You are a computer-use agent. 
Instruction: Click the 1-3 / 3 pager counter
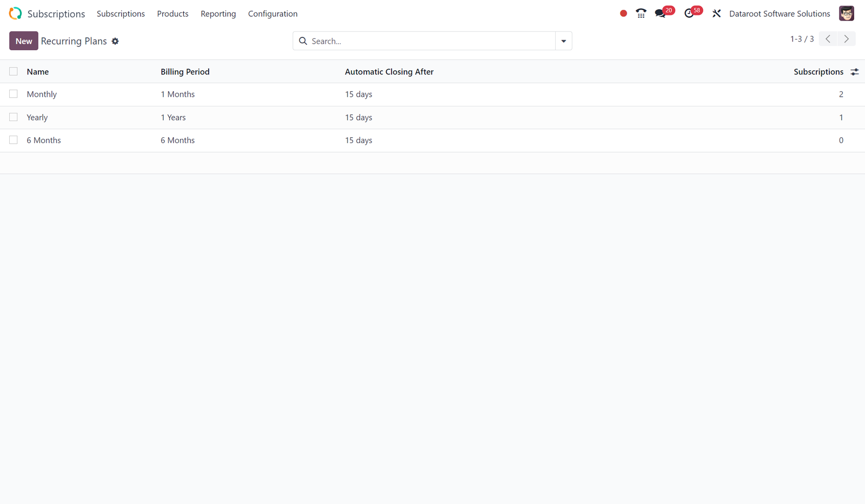tap(802, 39)
